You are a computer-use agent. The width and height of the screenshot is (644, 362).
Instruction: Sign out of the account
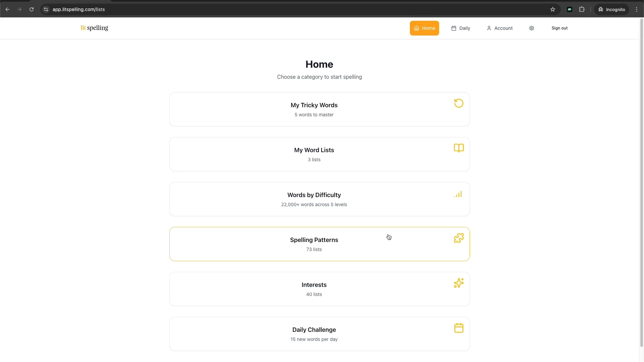pos(559,28)
